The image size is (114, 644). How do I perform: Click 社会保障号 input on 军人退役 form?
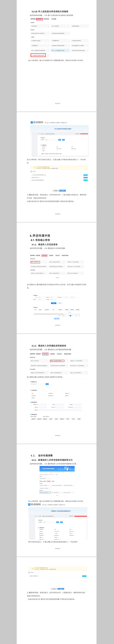coord(51,140)
